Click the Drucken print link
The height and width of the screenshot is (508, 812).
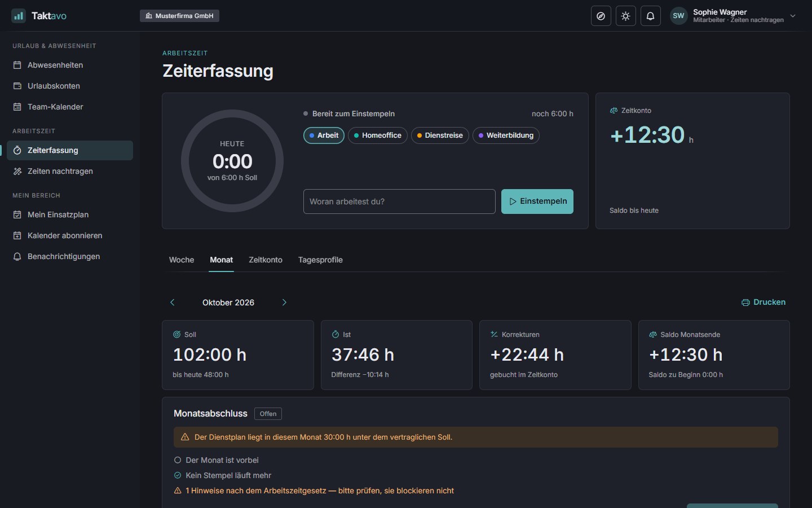click(x=763, y=303)
